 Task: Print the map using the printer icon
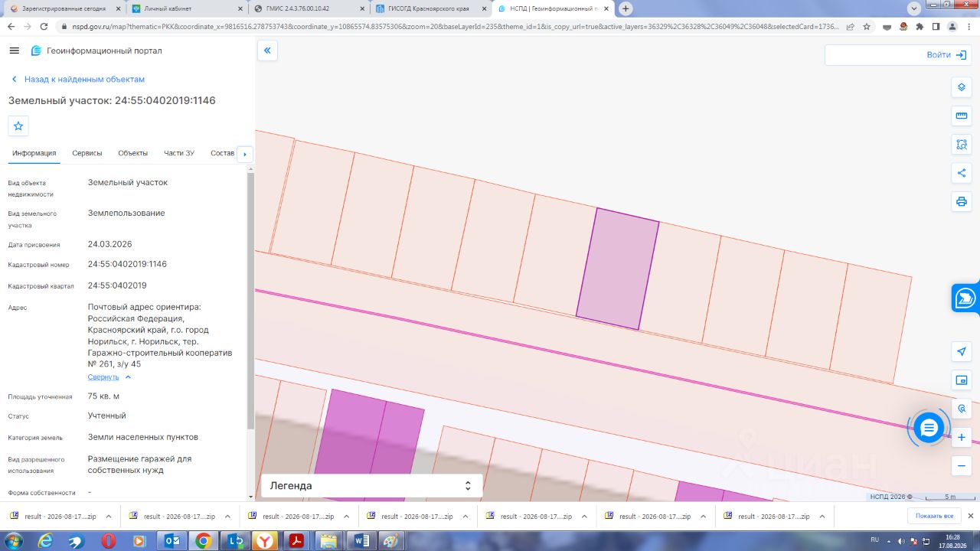click(x=962, y=202)
